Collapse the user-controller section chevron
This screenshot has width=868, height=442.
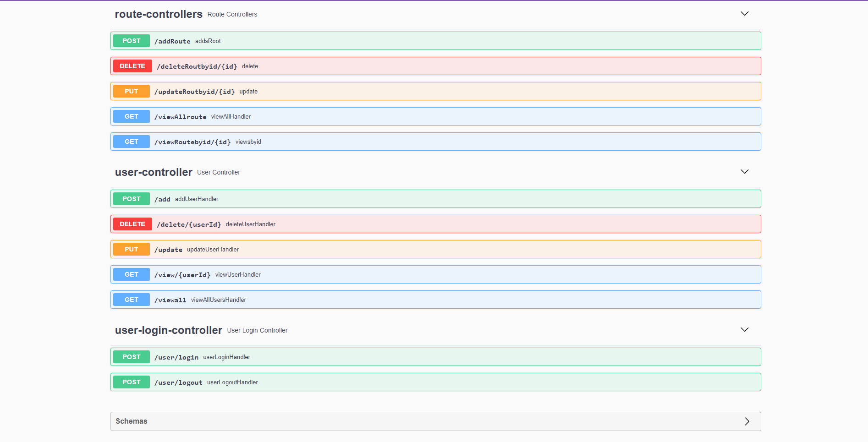coord(744,172)
